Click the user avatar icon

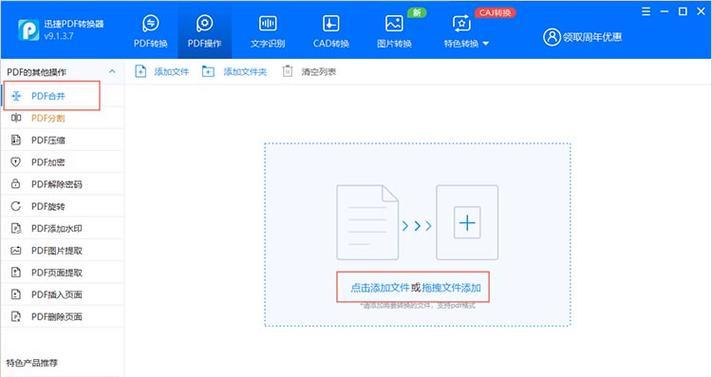point(552,37)
